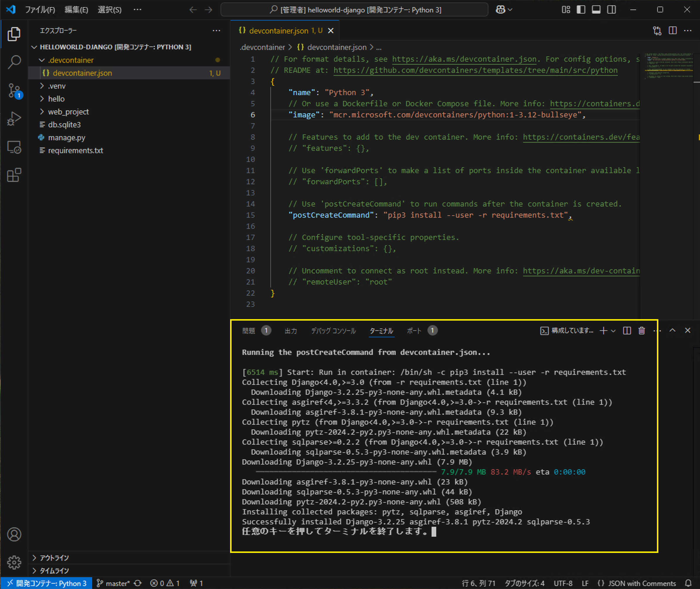This screenshot has width=700, height=589.
Task: Open errors and warnings status item
Action: (x=165, y=583)
